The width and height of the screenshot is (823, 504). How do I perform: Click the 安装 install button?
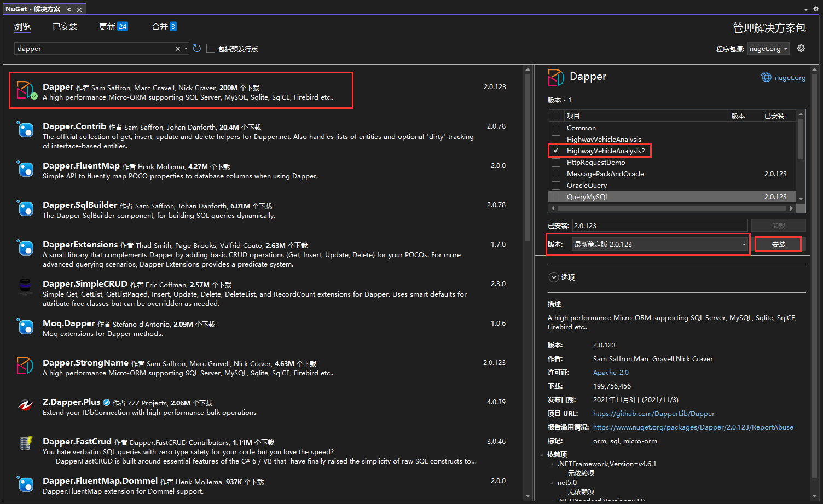pos(778,244)
